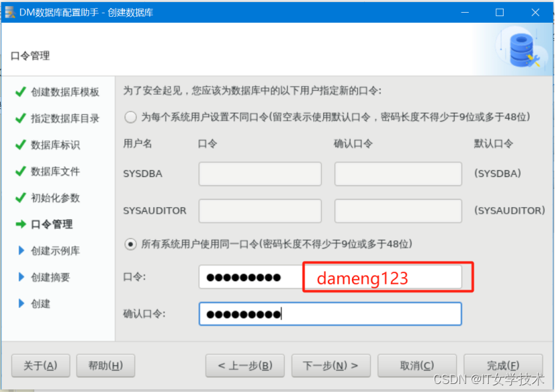Click the database illustration in the header banner
This screenshot has width=555, height=392.
pos(520,49)
